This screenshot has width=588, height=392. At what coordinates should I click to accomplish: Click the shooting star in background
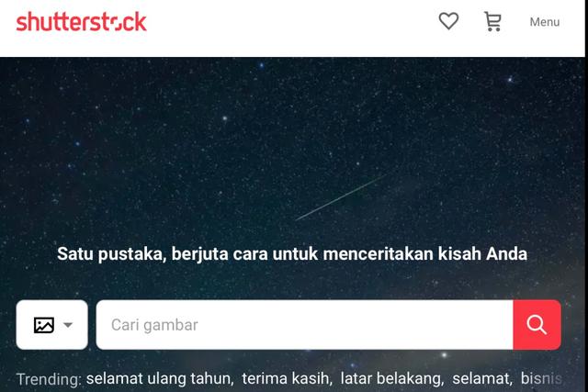341,197
